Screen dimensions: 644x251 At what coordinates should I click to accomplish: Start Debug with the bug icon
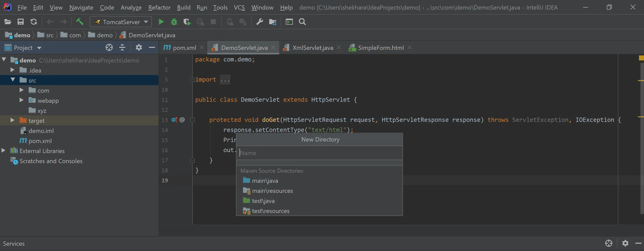[x=174, y=22]
